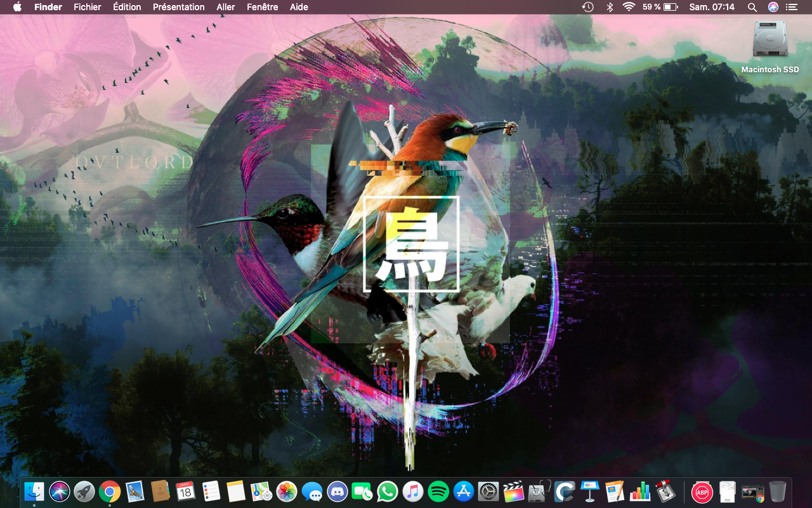The height and width of the screenshot is (508, 812).
Task: Open the Reminders app
Action: [x=211, y=491]
